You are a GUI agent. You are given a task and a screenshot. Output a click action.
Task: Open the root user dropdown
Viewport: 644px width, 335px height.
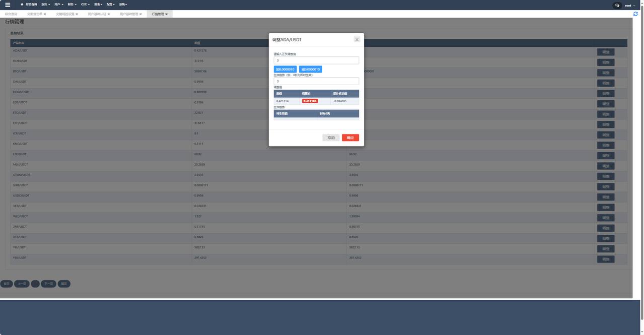[x=629, y=6]
